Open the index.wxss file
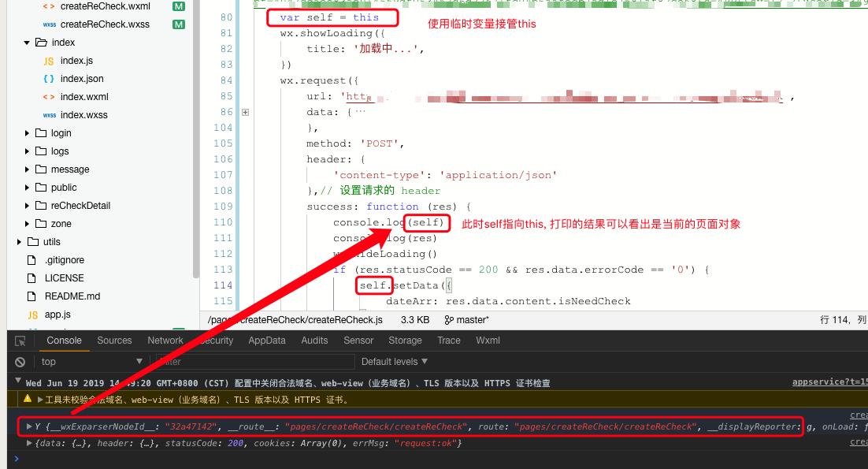The height and width of the screenshot is (469, 868). [84, 115]
